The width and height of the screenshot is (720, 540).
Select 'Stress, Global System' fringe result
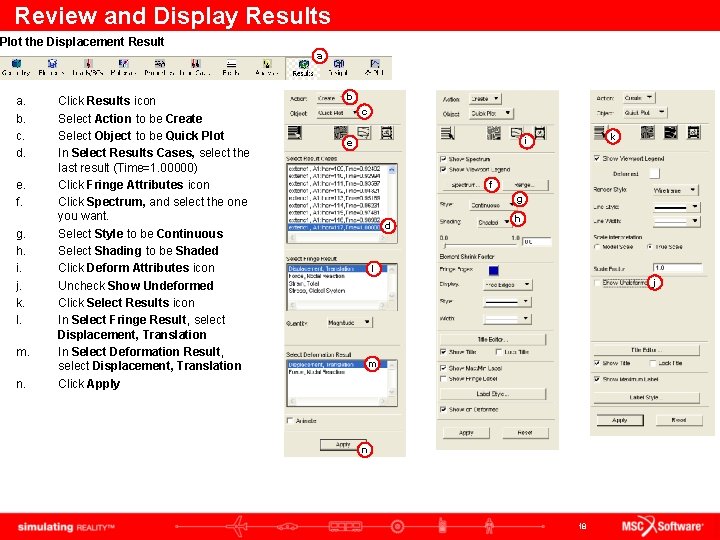click(x=317, y=291)
